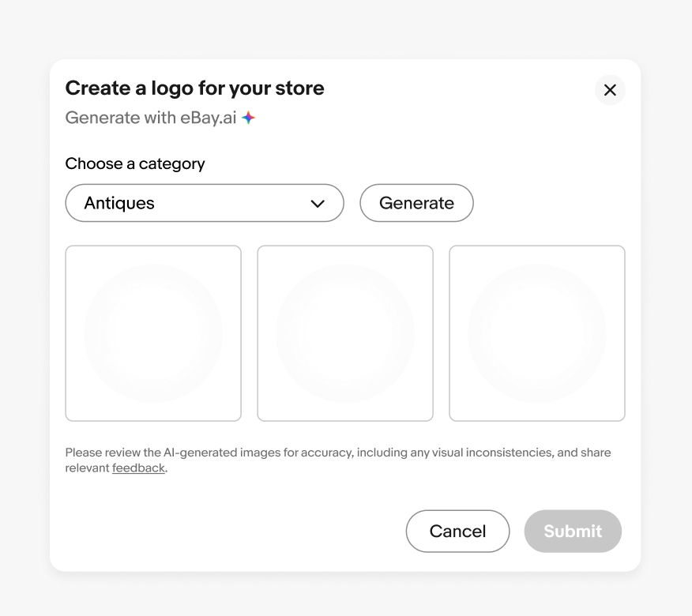Cancel the logo creation
Viewport: 692px width, 616px height.
click(457, 531)
